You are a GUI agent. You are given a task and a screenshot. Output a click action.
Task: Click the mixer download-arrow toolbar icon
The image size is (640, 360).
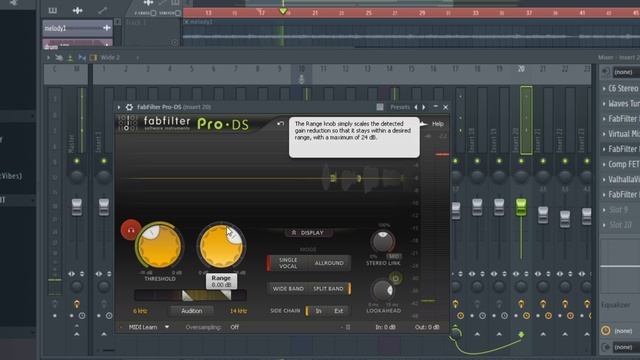pos(70,58)
